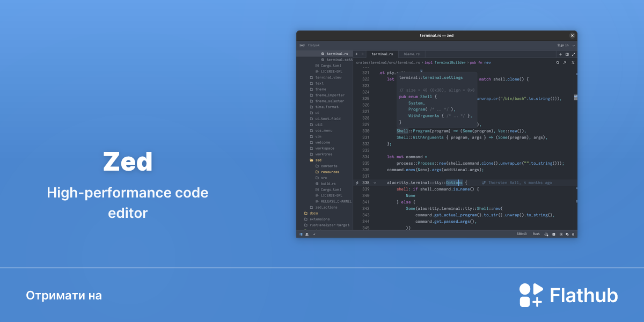Collapse the fold chevron at line 338
Viewport: 644px width, 322px height.
[x=375, y=182]
